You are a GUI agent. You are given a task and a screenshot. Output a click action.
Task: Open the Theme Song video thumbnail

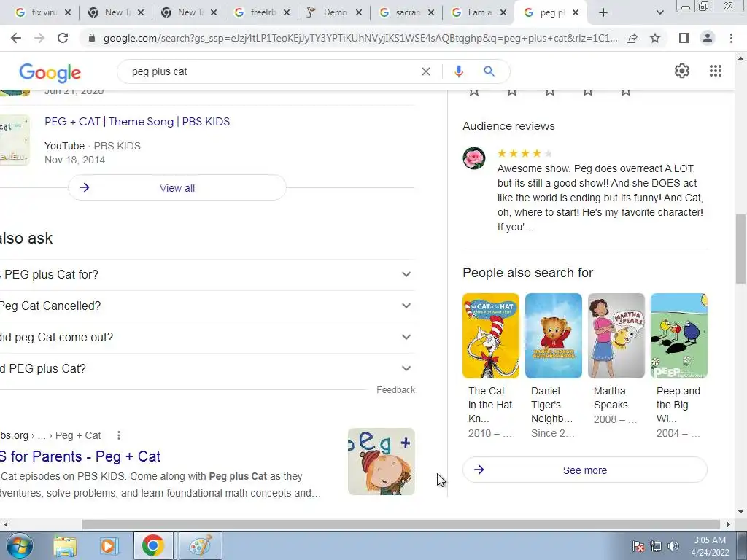(15, 140)
